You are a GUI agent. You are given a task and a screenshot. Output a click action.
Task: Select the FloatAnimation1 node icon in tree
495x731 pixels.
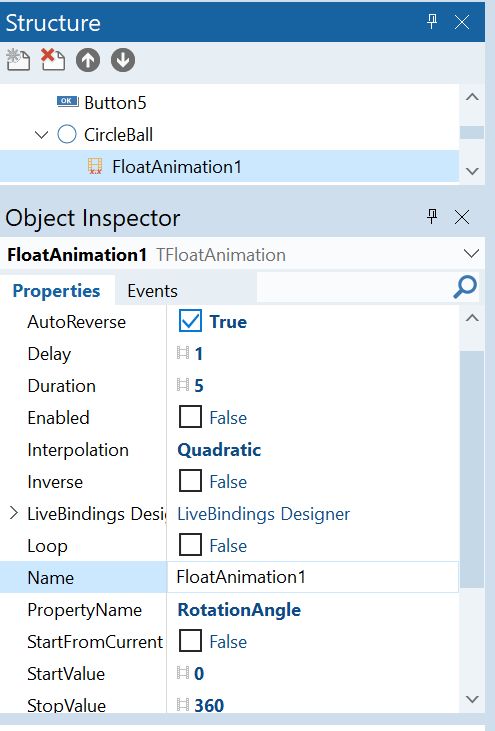coord(95,166)
